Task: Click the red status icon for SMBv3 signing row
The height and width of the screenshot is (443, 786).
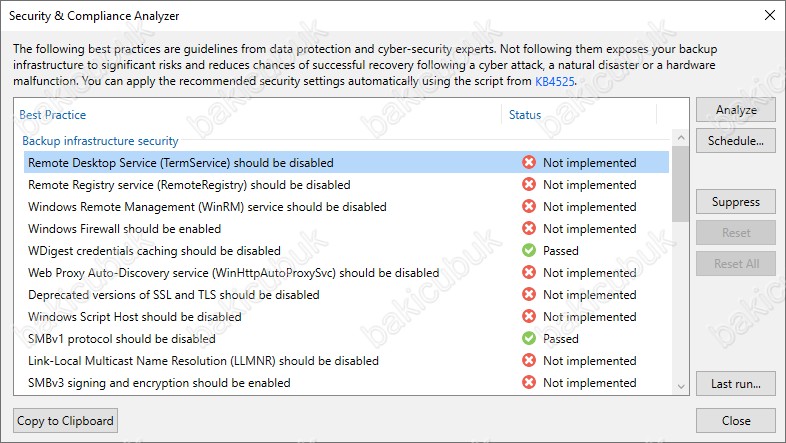Action: [529, 382]
